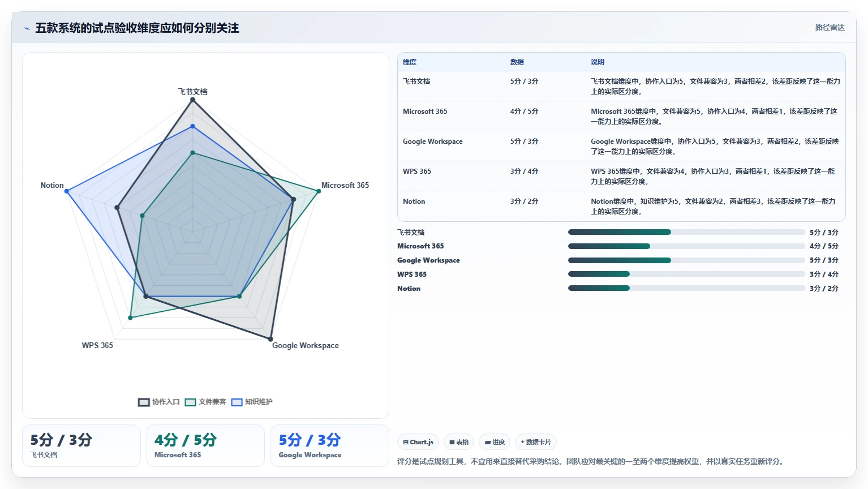This screenshot has width=868, height=489.
Task: Click the 飞书文档 axis label on the radar chart
Action: [192, 92]
